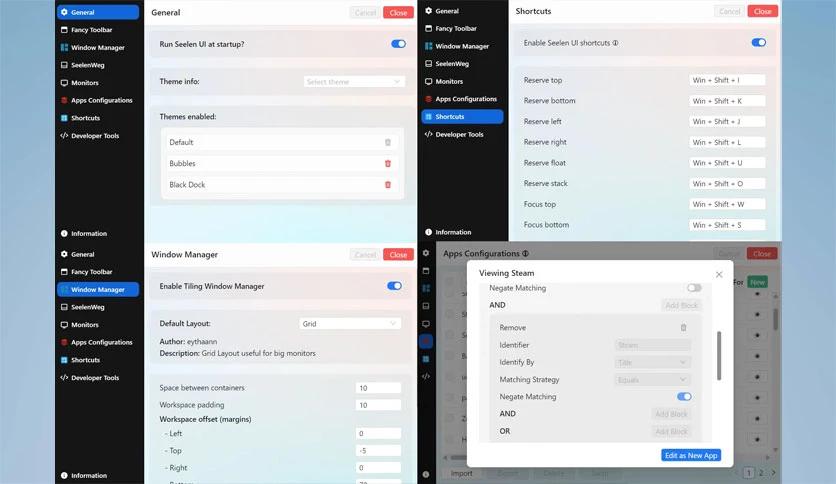Toggle Run Seelen UI at startup switch
The width and height of the screenshot is (836, 484).
[x=398, y=44]
